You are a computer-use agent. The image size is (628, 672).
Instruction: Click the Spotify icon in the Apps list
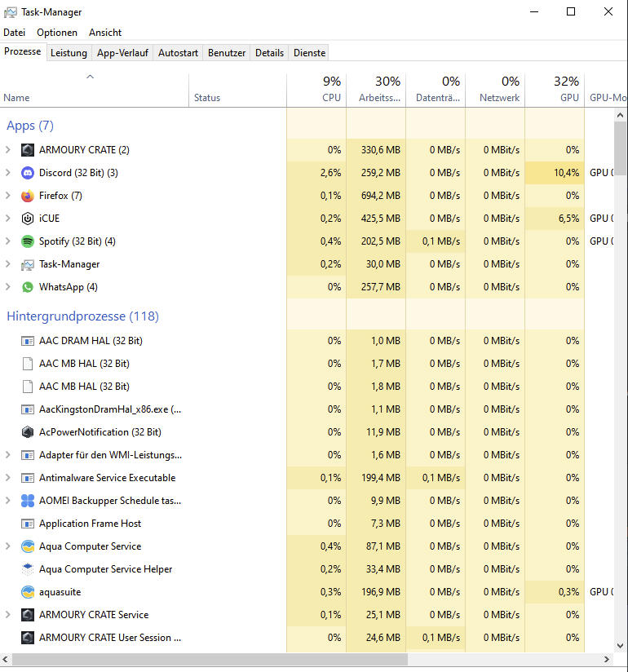28,241
